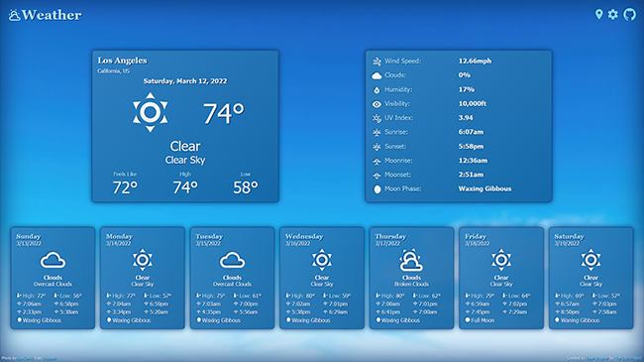Click the Clouds cloud icon in details
The width and height of the screenshot is (644, 362).
pyautogui.click(x=376, y=75)
